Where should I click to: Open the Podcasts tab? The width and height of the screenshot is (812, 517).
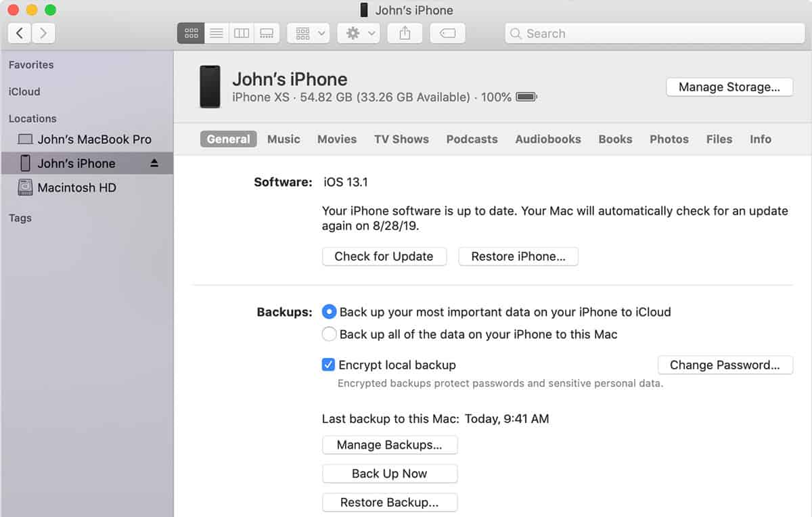[472, 139]
